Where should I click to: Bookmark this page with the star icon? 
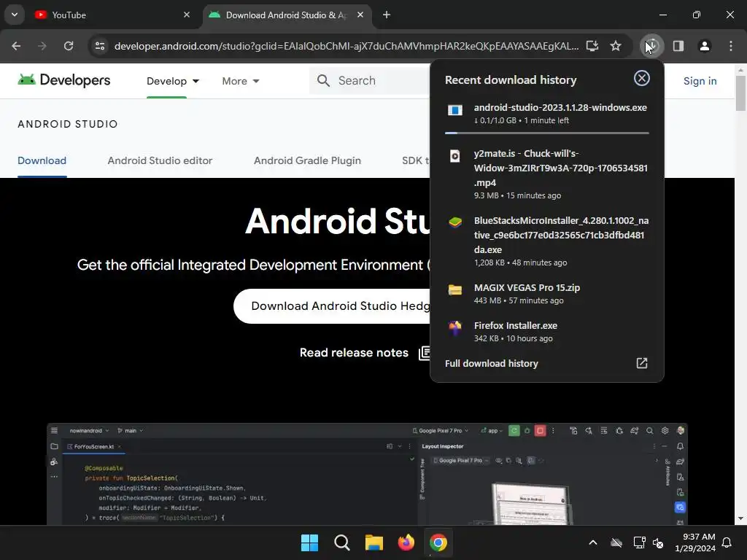tap(616, 46)
